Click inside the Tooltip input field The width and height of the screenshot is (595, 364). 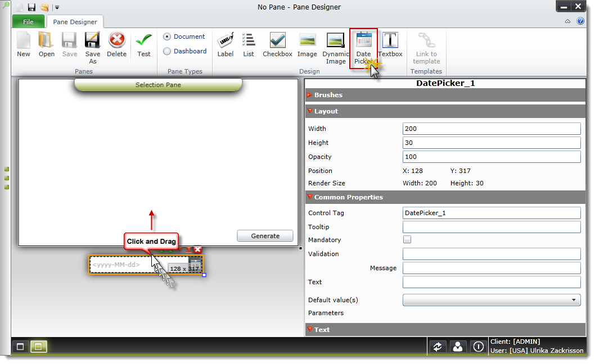[492, 226]
